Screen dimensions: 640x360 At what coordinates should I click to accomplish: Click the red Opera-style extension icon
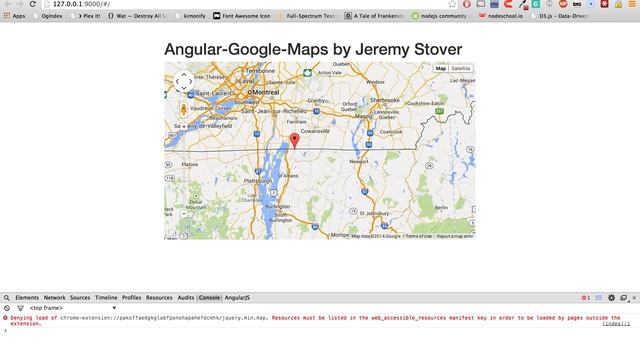[467, 4]
